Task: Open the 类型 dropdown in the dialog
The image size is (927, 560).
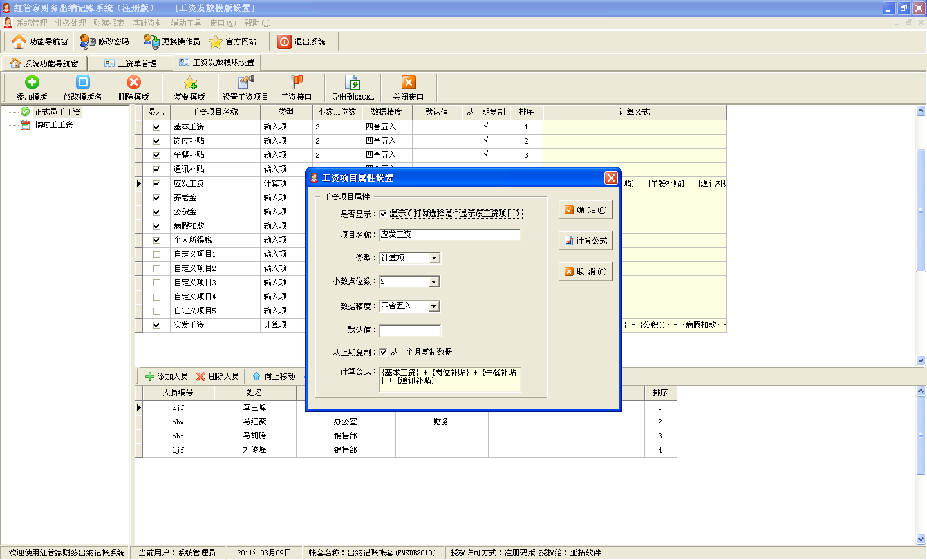Action: point(435,258)
